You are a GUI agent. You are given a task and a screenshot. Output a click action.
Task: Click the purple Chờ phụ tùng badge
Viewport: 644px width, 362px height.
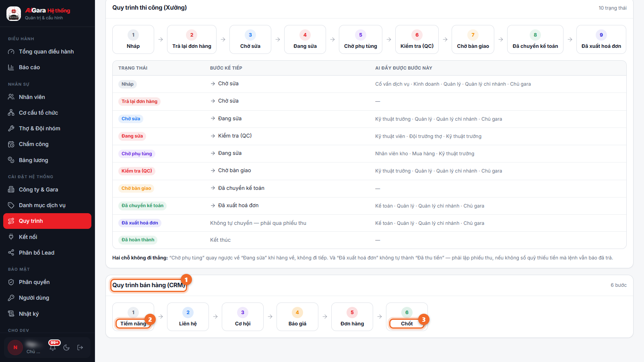137,154
